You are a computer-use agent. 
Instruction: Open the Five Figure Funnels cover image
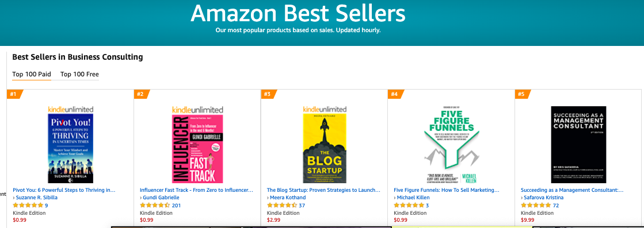pyautogui.click(x=451, y=144)
